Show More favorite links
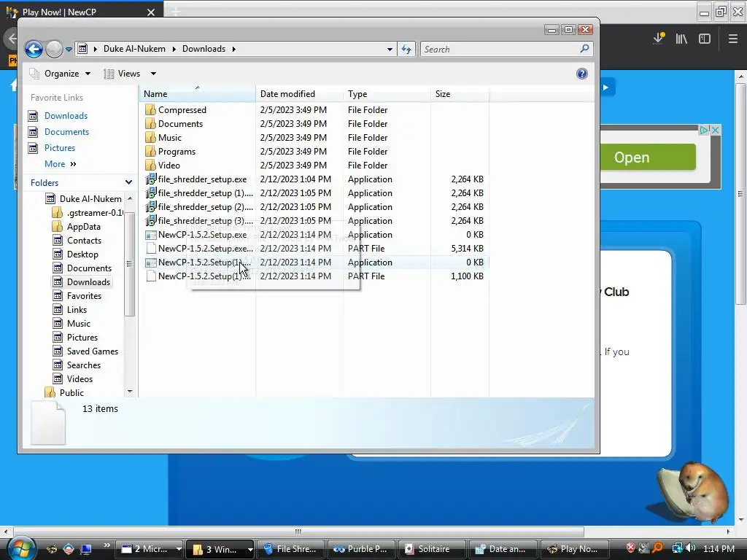 [60, 164]
